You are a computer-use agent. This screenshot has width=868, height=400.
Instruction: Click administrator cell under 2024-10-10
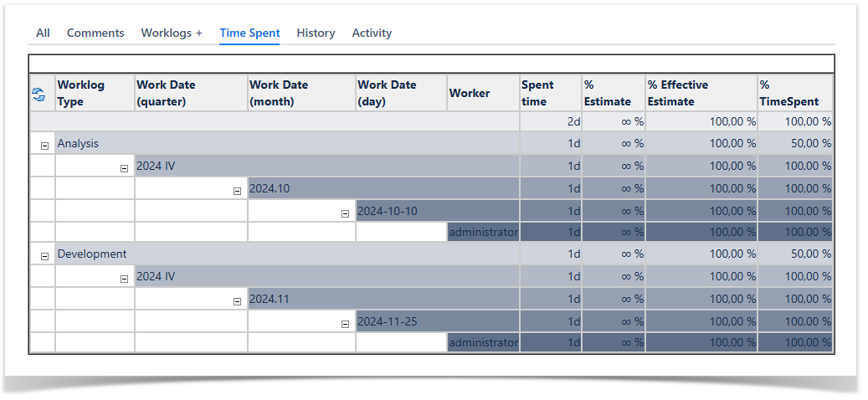(x=483, y=232)
